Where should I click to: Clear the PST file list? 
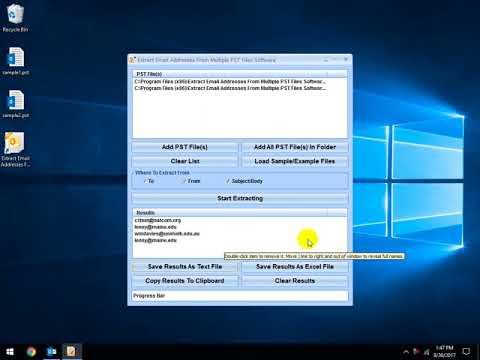pos(185,161)
